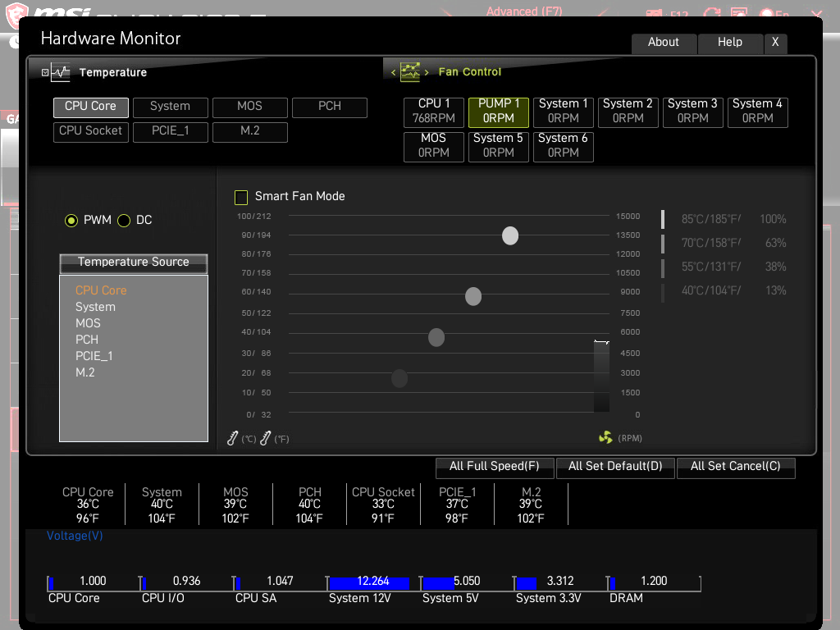Select the CPU Socket temperature button

coord(90,132)
